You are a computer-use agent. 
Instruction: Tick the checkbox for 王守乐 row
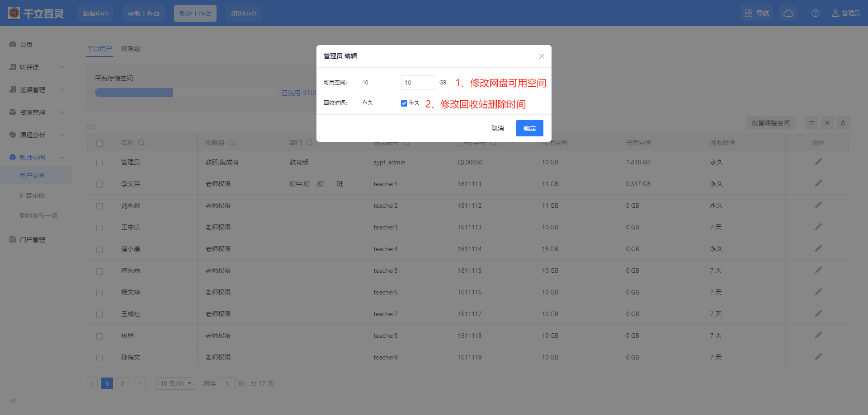click(99, 228)
